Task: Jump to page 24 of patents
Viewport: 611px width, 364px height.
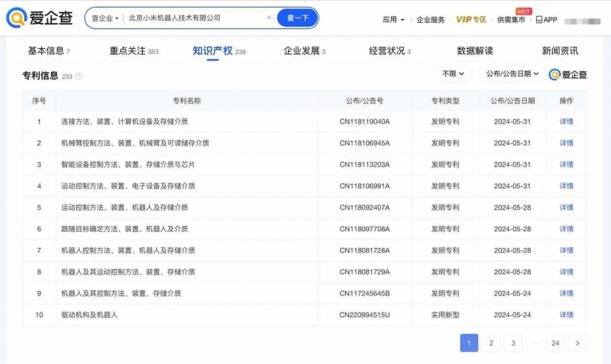Action: (555, 343)
